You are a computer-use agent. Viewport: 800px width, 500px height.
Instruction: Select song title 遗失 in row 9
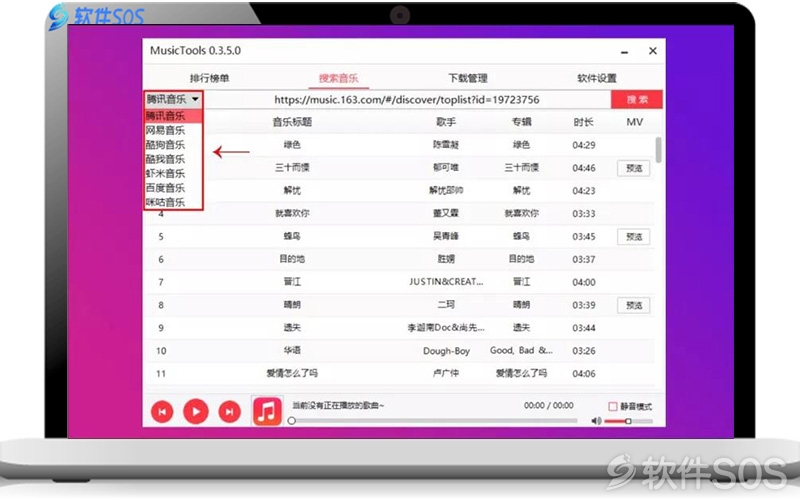[x=292, y=328]
